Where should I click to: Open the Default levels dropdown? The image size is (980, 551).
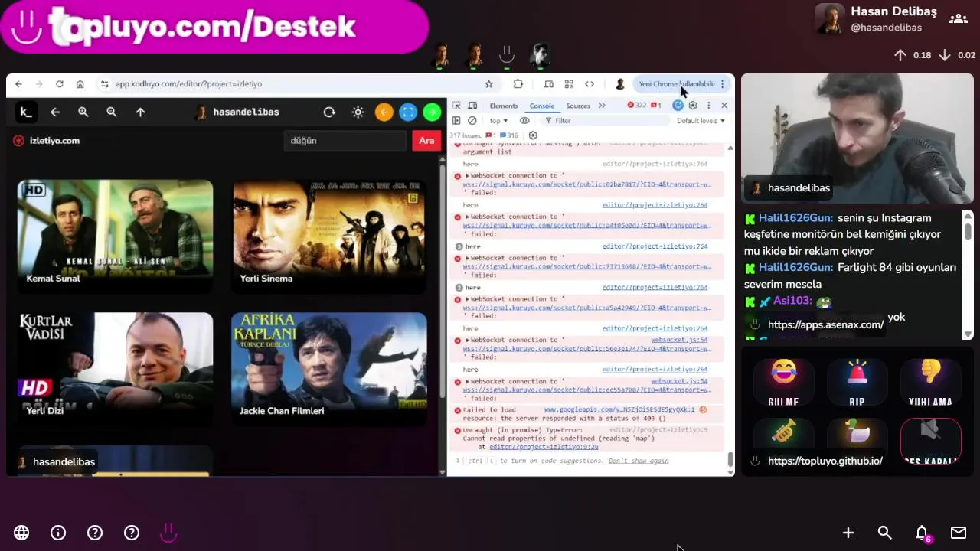pyautogui.click(x=701, y=121)
